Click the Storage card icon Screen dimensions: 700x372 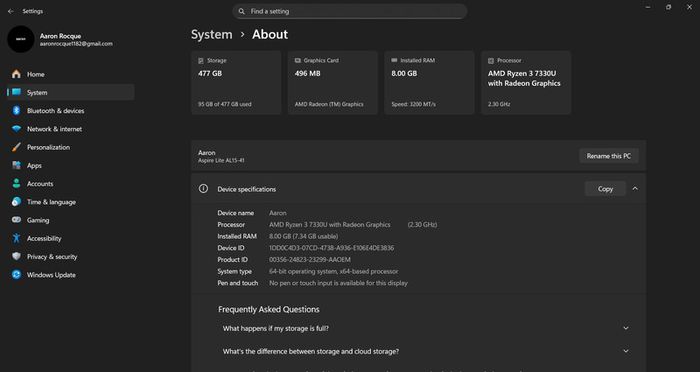[201, 60]
